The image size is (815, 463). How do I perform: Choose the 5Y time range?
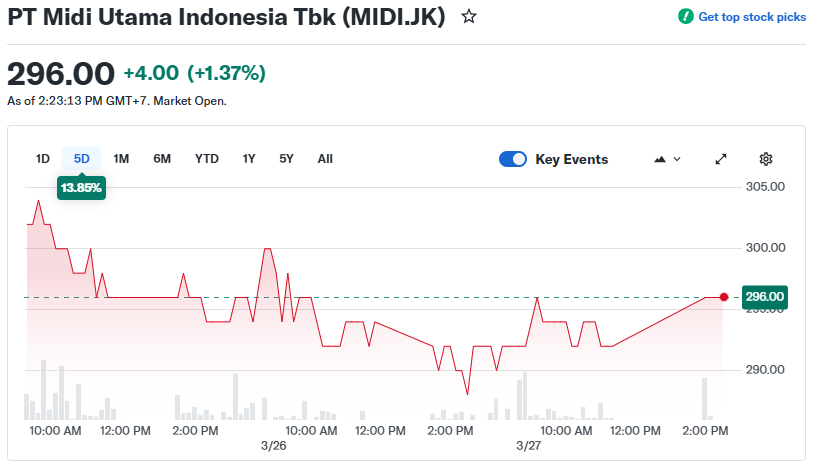[x=287, y=159]
